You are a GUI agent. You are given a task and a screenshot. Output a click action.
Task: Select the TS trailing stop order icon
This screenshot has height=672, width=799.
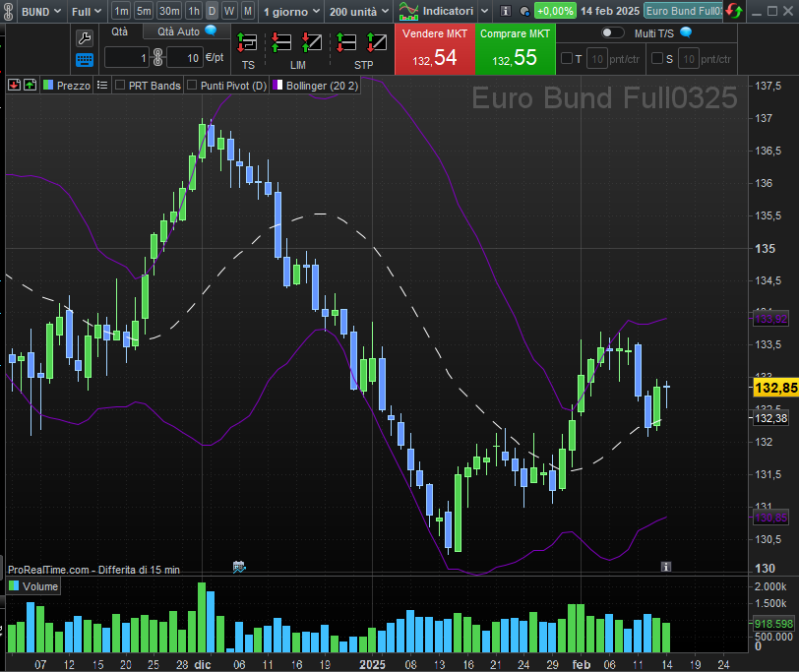pos(247,42)
